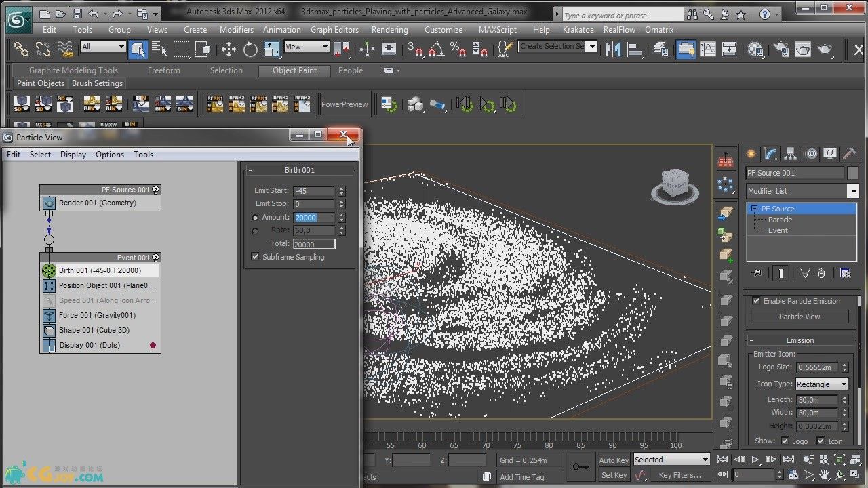Toggle Subframe Sampling checkbox
The width and height of the screenshot is (868, 488).
pos(255,257)
